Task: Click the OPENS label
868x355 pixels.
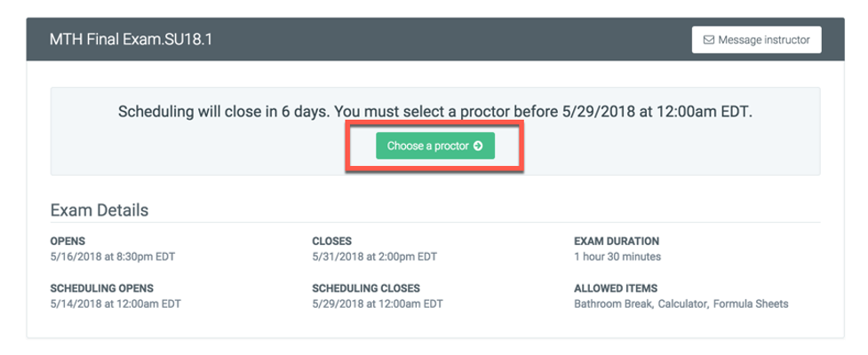Action: [68, 241]
